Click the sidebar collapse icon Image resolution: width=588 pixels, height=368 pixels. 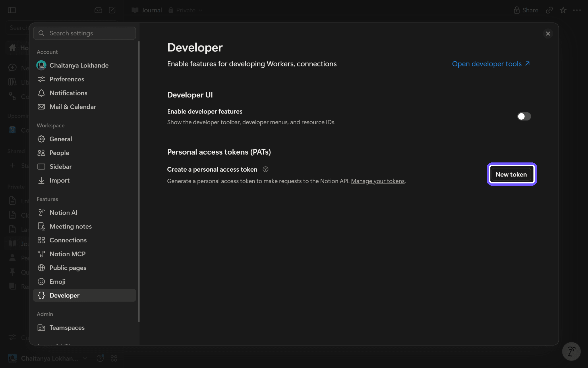pyautogui.click(x=12, y=10)
